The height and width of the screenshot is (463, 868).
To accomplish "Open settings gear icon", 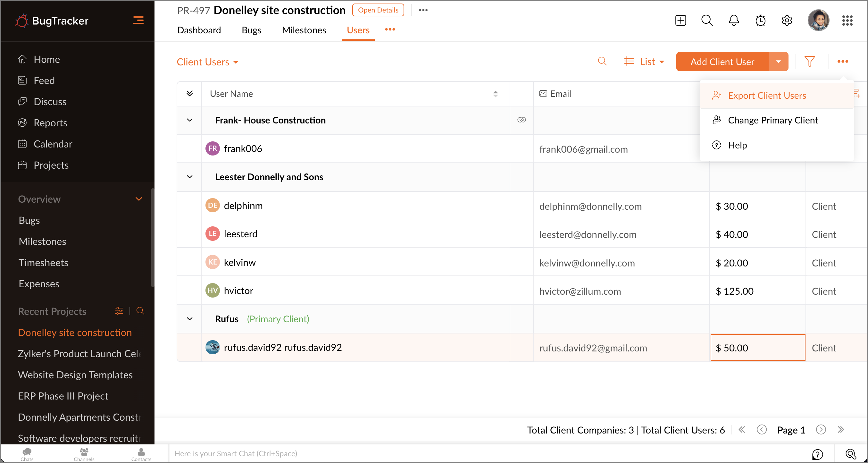I will click(x=787, y=21).
